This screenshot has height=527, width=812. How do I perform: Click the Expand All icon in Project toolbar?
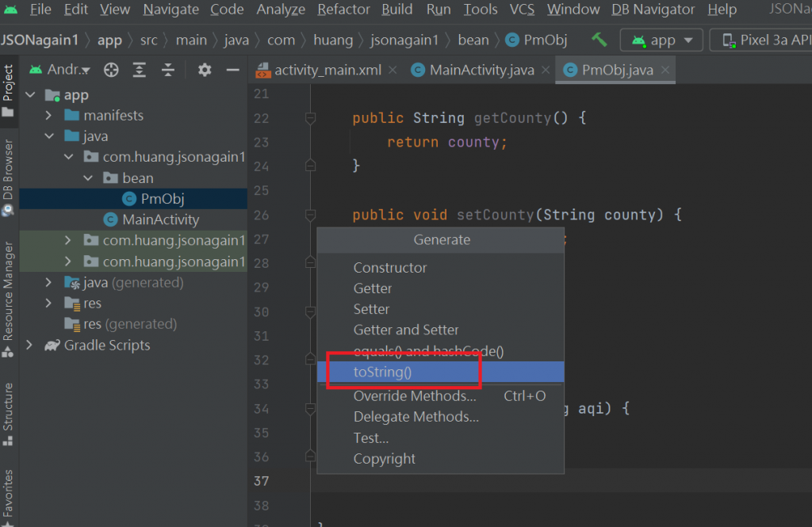140,70
